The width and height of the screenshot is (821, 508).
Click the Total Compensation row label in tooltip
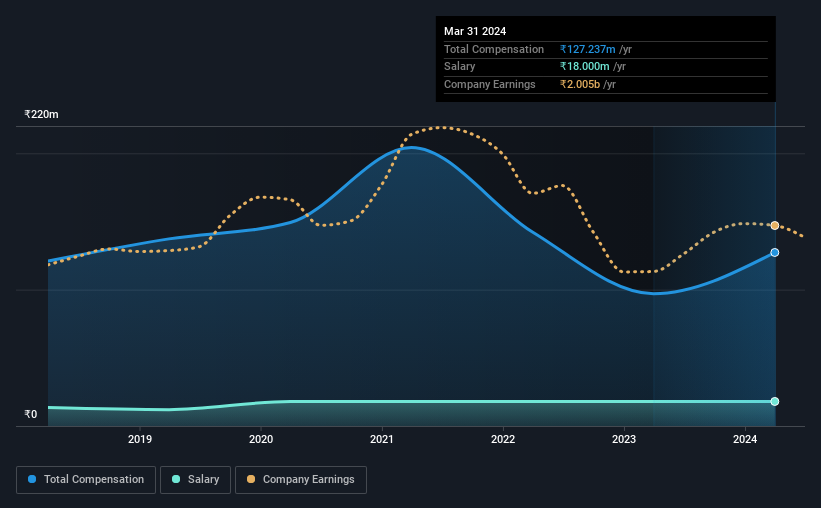click(494, 49)
